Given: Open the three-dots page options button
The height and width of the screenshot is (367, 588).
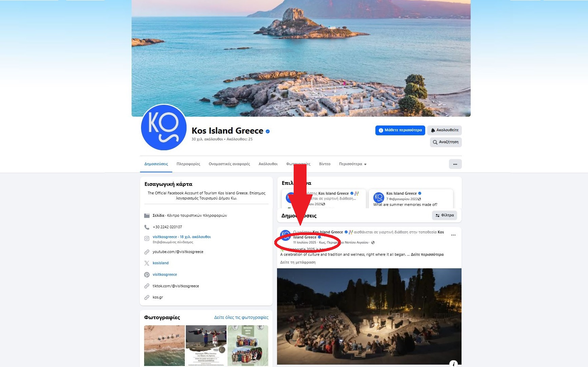Looking at the screenshot, I should [x=455, y=164].
